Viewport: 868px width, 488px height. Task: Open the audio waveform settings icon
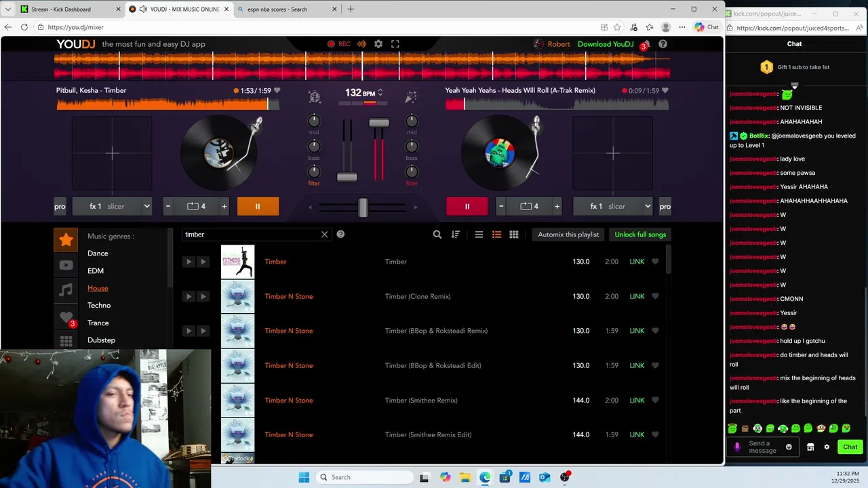[x=362, y=44]
